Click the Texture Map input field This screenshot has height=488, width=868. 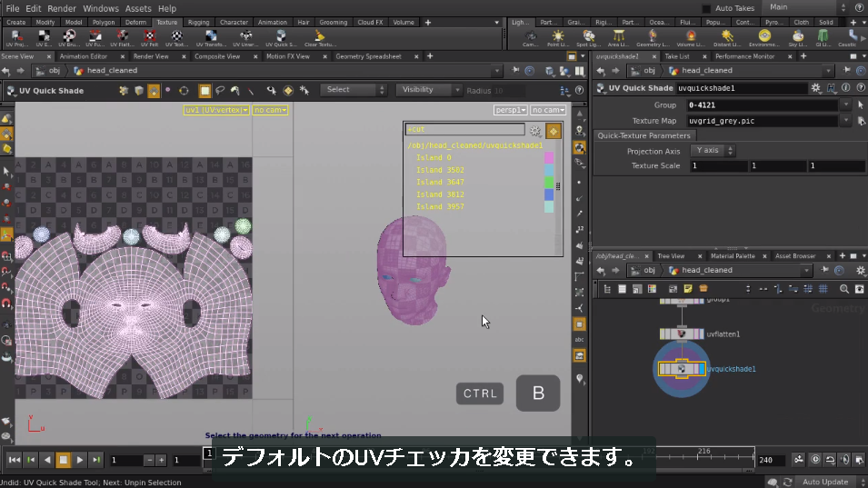pyautogui.click(x=763, y=121)
